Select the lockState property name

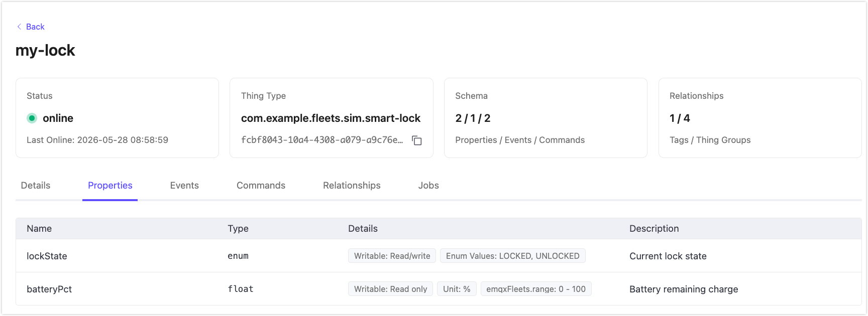pyautogui.click(x=47, y=256)
